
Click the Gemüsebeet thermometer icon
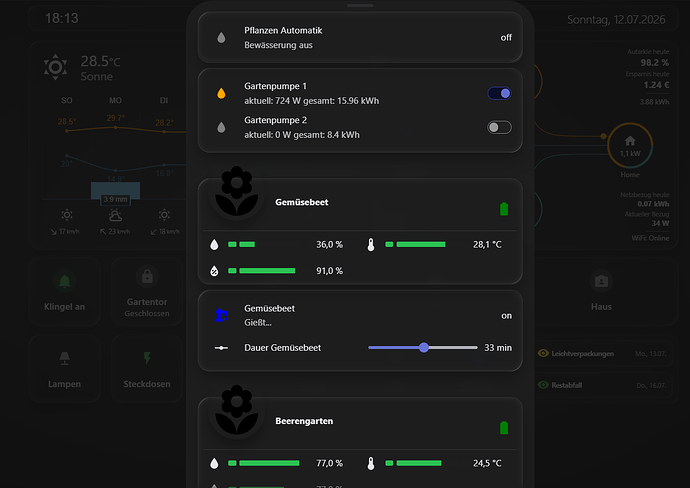(371, 245)
